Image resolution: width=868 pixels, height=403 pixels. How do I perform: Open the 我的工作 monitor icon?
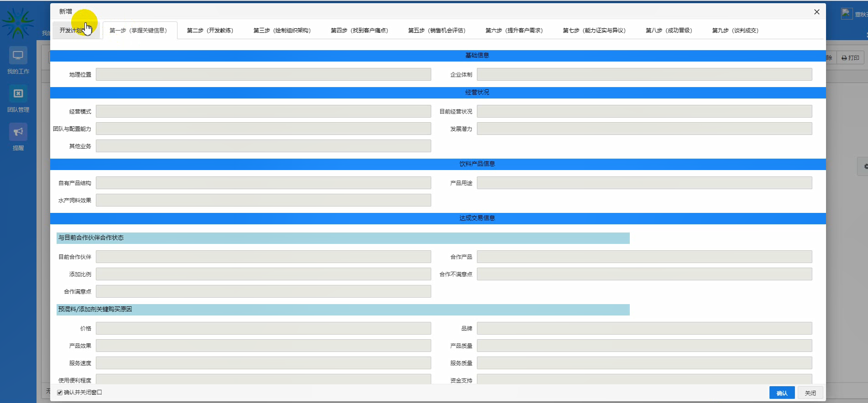(x=18, y=56)
